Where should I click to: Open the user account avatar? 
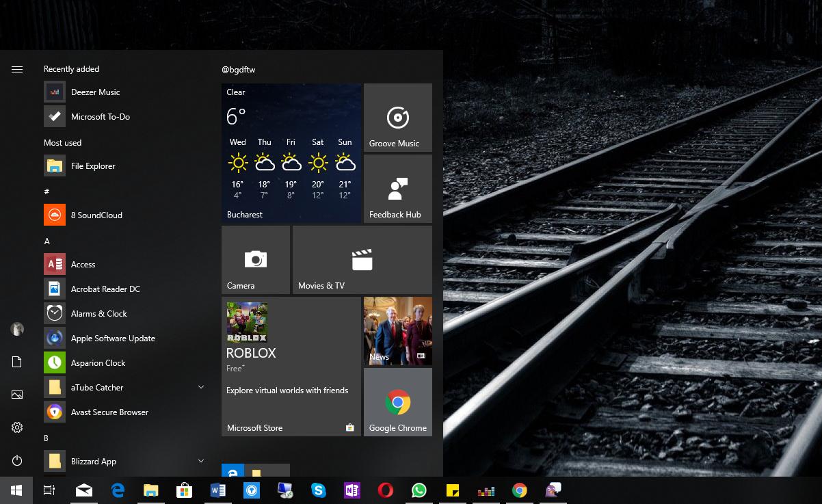click(17, 329)
